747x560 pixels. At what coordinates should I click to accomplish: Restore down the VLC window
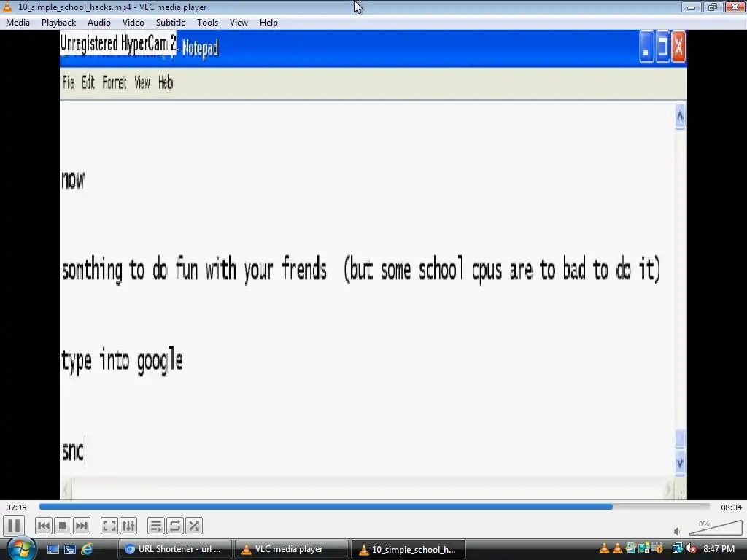[712, 7]
